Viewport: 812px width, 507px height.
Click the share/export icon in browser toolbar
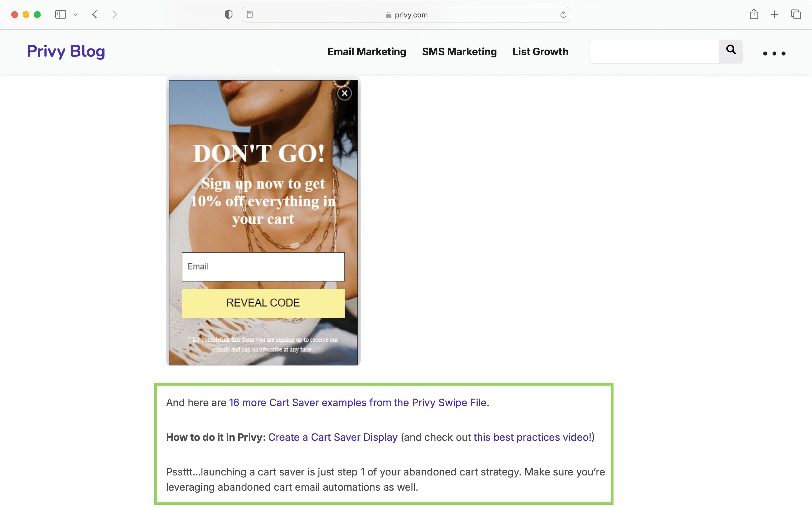pos(755,15)
